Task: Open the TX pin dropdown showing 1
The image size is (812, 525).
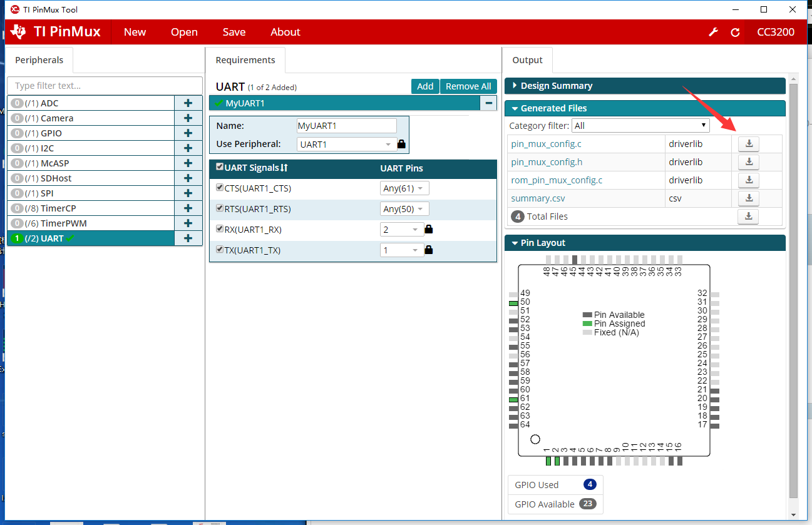Action: coord(402,250)
